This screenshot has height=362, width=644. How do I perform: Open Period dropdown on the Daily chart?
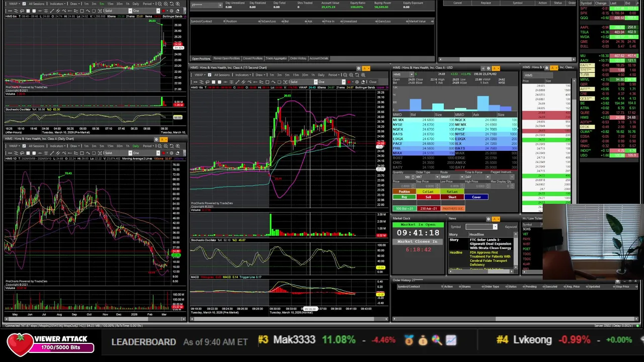pos(148,146)
